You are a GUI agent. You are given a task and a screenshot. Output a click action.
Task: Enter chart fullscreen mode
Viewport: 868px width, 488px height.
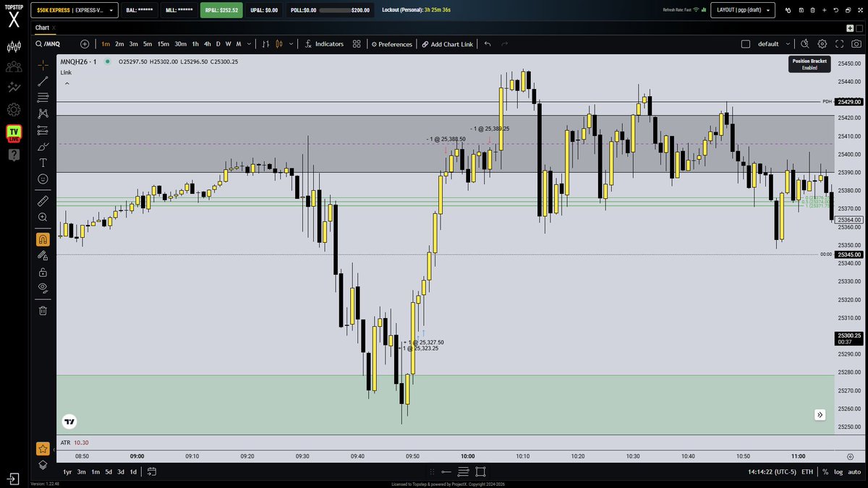pos(839,44)
